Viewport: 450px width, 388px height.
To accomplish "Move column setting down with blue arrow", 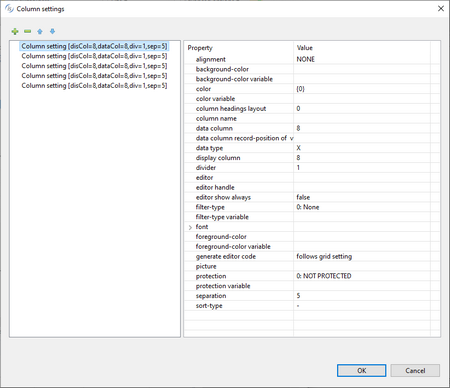I will [x=52, y=31].
